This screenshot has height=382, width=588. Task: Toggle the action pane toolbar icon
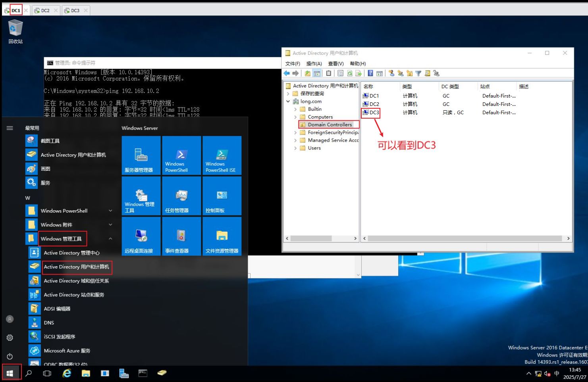point(380,73)
